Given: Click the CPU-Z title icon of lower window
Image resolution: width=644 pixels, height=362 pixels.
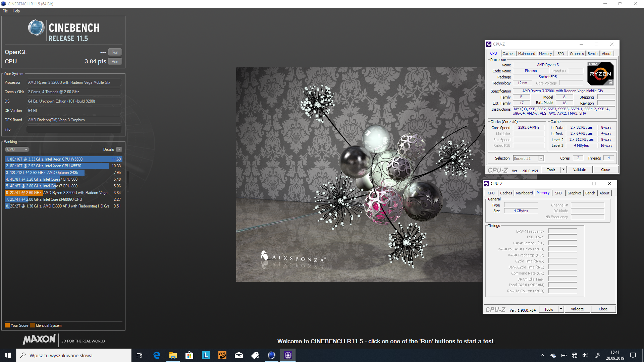Looking at the screenshot, I should click(486, 184).
